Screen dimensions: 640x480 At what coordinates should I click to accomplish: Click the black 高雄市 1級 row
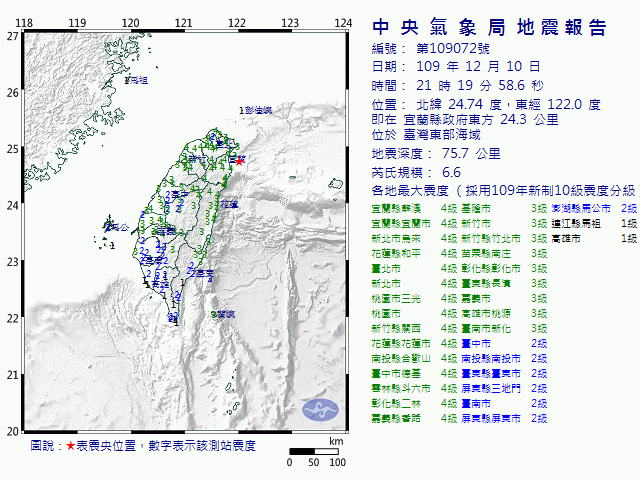click(594, 239)
